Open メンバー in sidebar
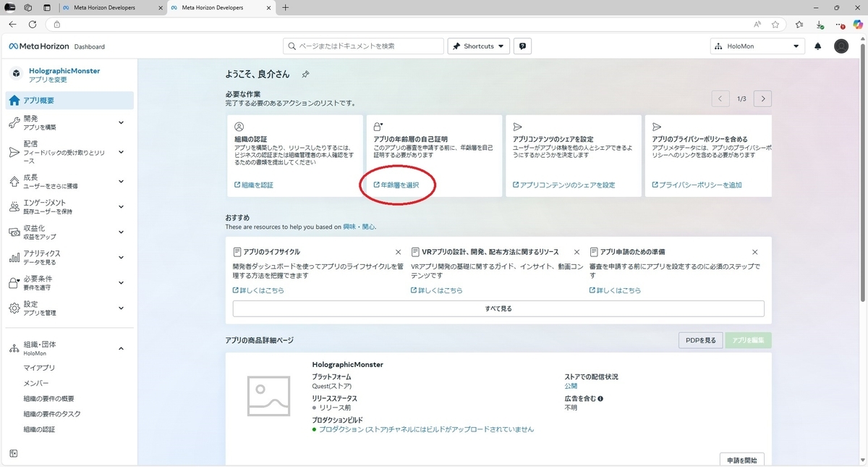 36,383
